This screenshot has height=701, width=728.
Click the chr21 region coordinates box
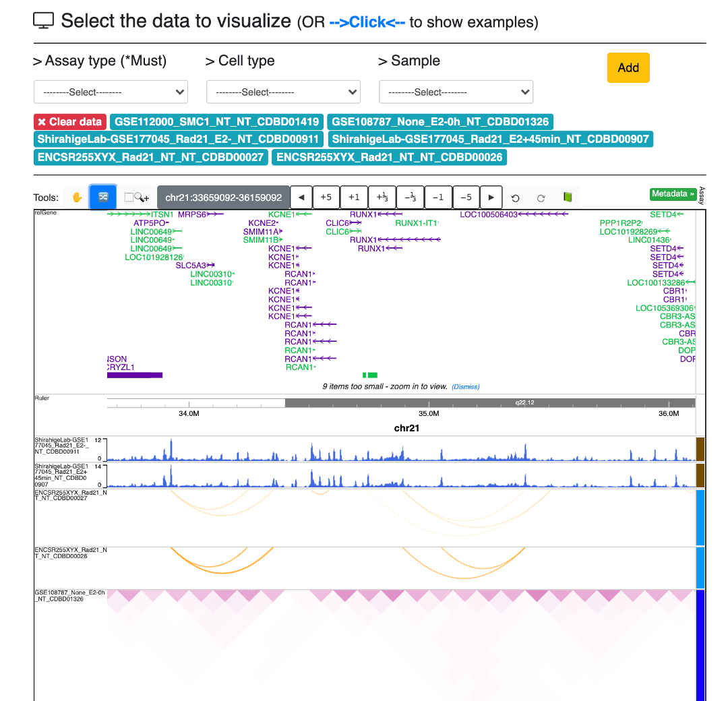[223, 197]
